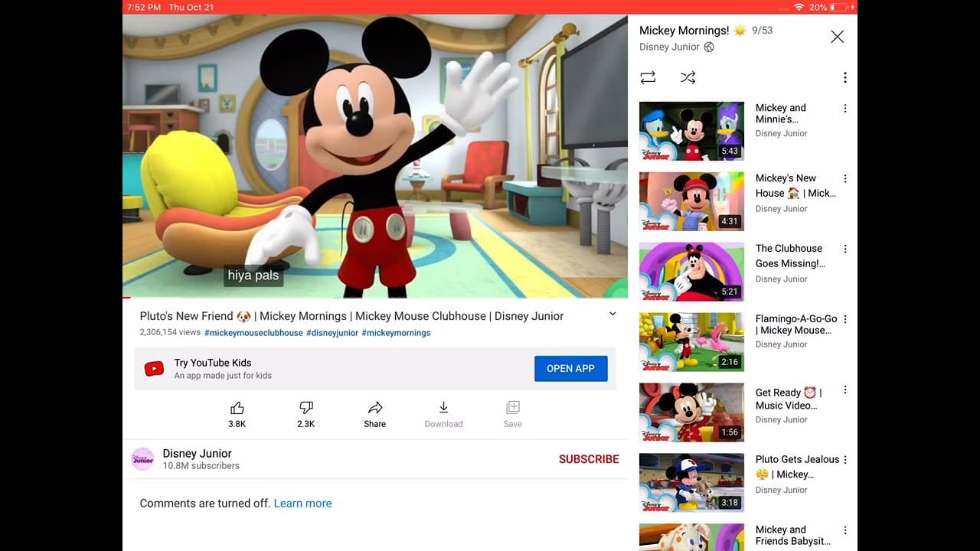
Task: Tap the YouTube Kids logo icon
Action: point(154,369)
